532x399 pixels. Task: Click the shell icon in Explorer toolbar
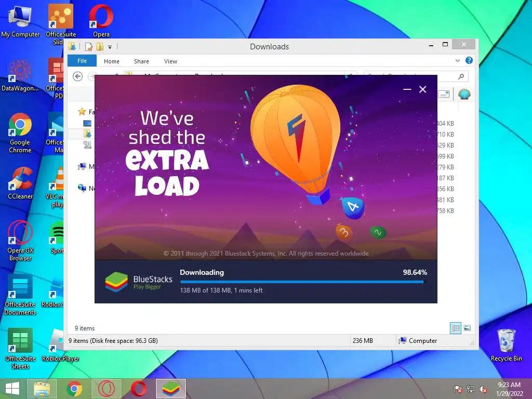464,94
